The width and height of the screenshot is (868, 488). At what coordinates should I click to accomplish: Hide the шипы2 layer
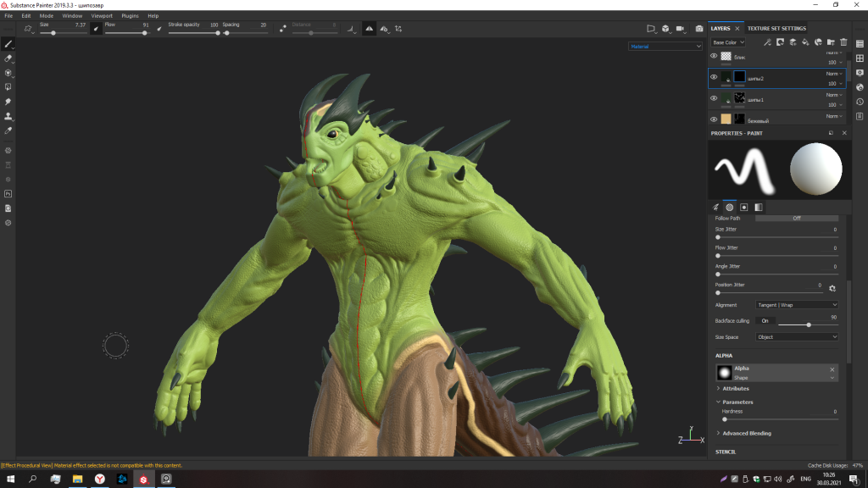[714, 77]
